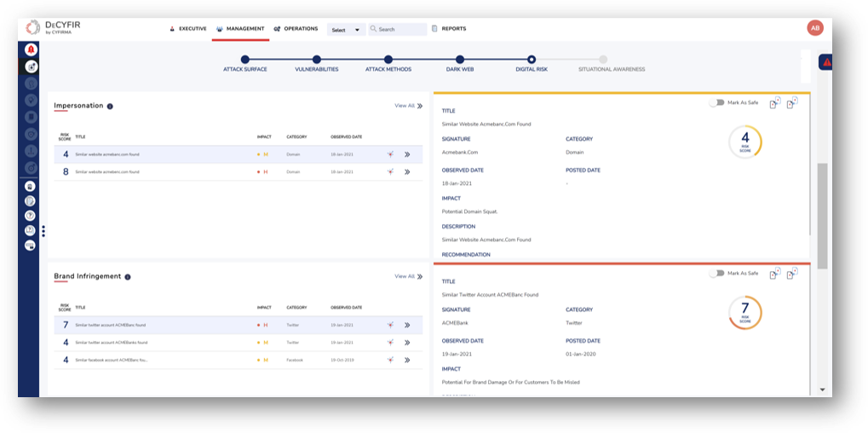Toggle Mark As Safe for Twitter account finding
The image size is (868, 433).
pos(718,274)
